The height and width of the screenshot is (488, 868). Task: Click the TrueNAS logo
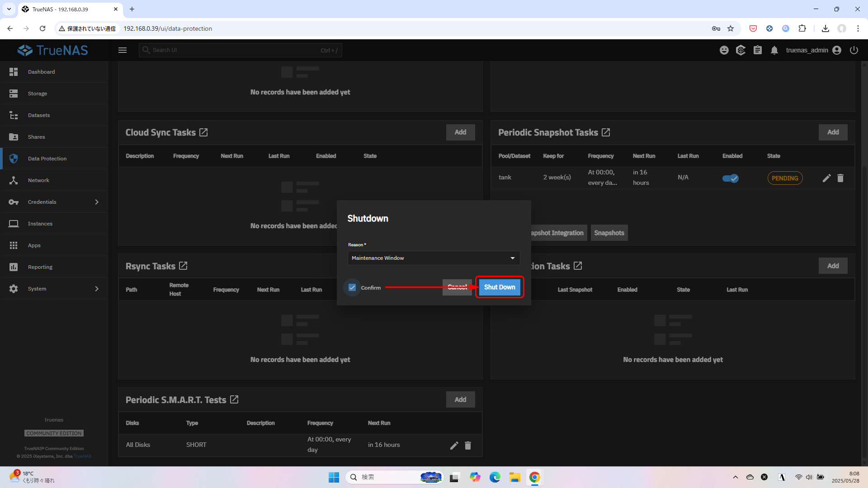pos(53,50)
